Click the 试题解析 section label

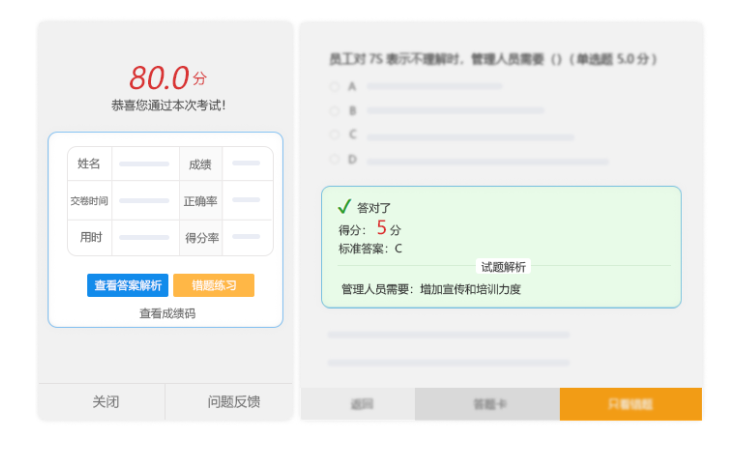coord(503,267)
